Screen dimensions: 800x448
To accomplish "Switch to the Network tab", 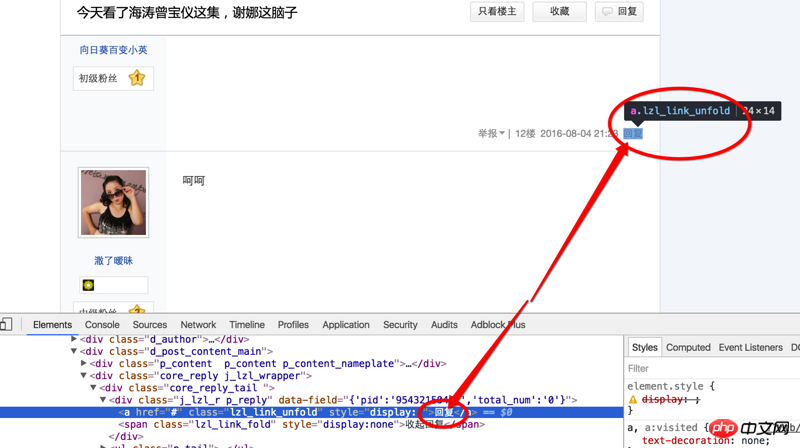I will pyautogui.click(x=198, y=325).
